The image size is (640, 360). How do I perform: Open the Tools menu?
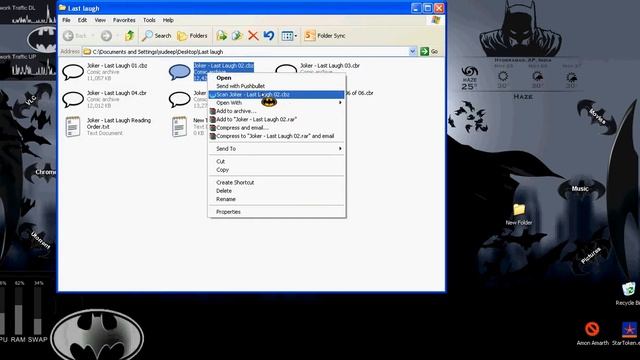click(149, 20)
